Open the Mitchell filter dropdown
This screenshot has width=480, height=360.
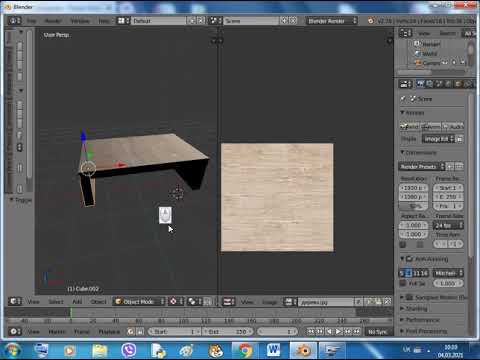pyautogui.click(x=448, y=273)
